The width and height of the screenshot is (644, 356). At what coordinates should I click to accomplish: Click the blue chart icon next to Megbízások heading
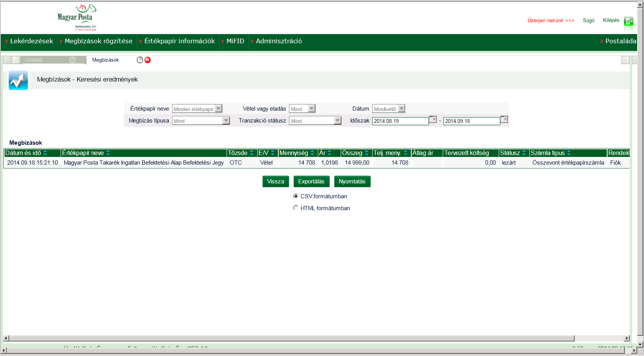pyautogui.click(x=18, y=80)
